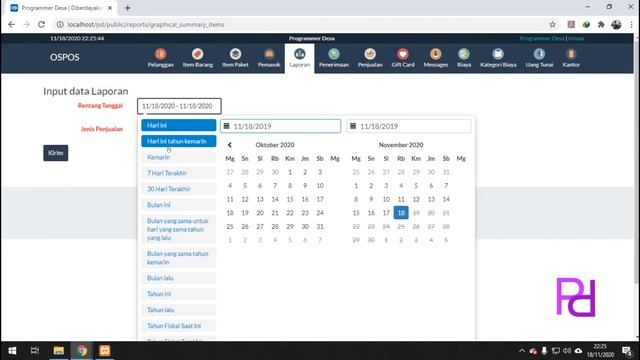Pick November 18 in the calendar
Viewport: 640px width, 360px height.
pyautogui.click(x=401, y=213)
